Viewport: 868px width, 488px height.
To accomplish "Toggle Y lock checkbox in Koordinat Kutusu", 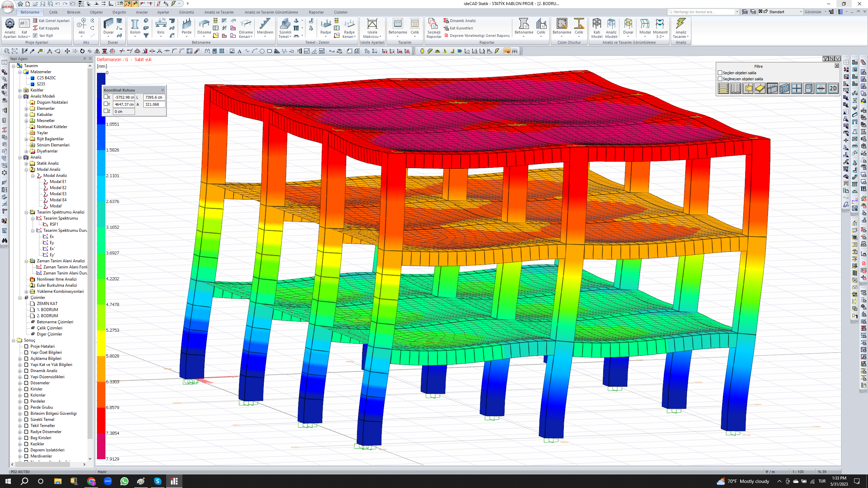I will (x=106, y=104).
